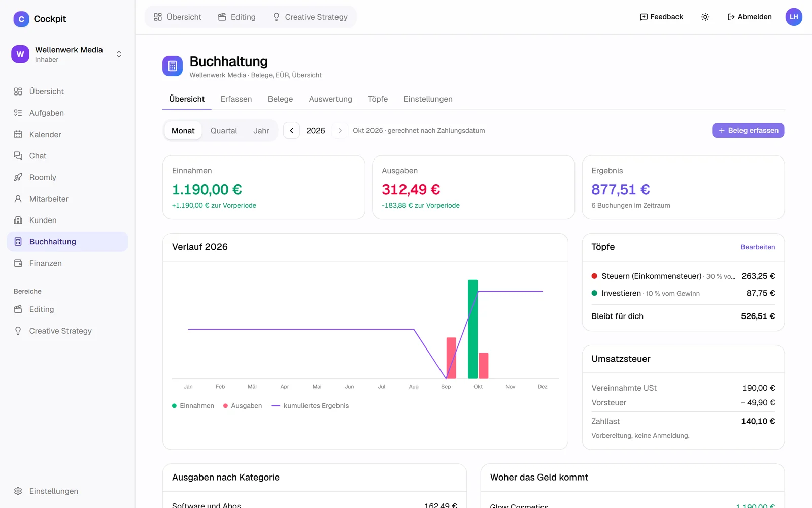Click the Beleg erfassen button
This screenshot has height=508, width=812.
point(748,131)
